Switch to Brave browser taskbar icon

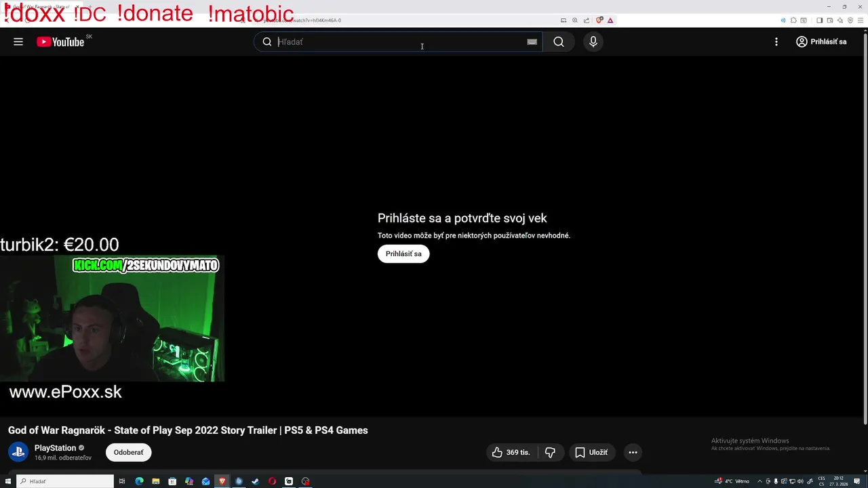(x=222, y=481)
